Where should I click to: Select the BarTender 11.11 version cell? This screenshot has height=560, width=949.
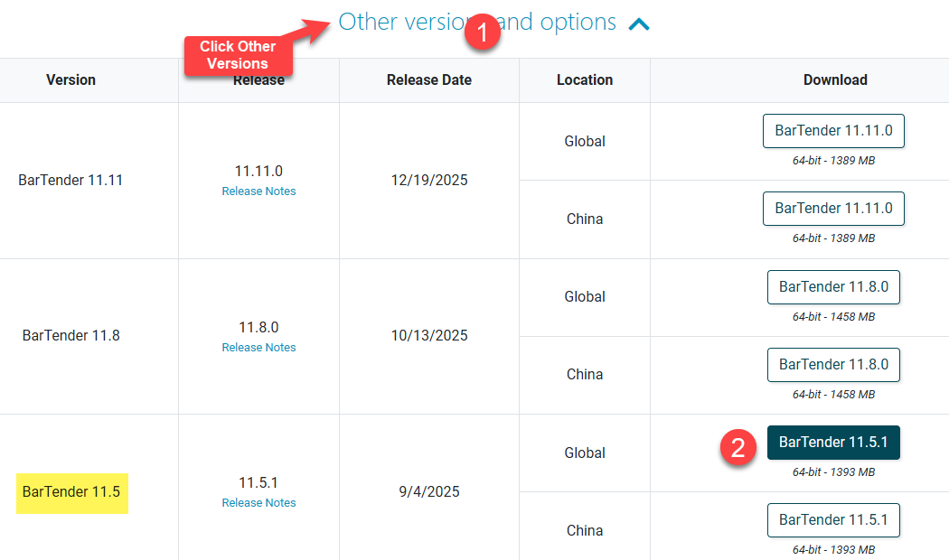[70, 180]
